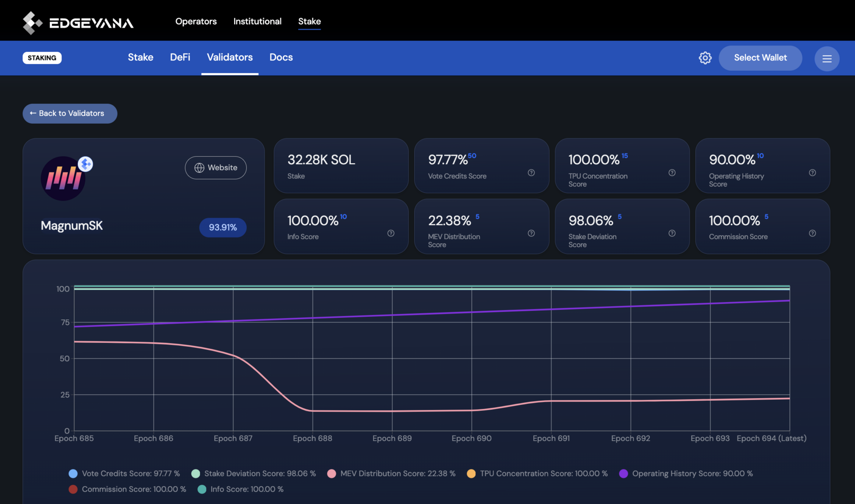Click the 98.06% Stake Deviation value

591,221
